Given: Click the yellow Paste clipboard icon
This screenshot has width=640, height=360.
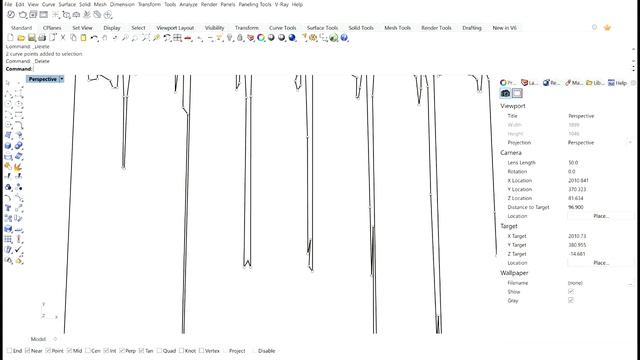Looking at the screenshot, I should pos(83,38).
